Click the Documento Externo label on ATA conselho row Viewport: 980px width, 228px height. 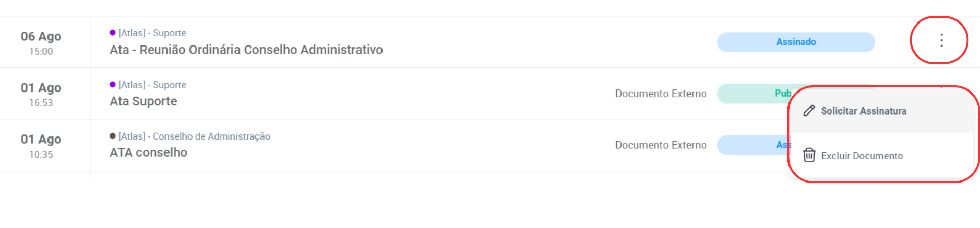coord(661,145)
